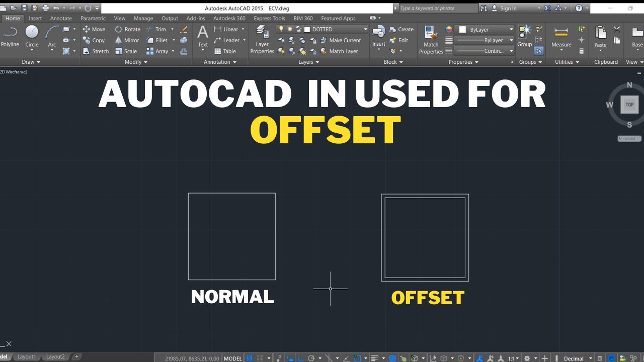Activate the Fillet tool

tap(157, 40)
